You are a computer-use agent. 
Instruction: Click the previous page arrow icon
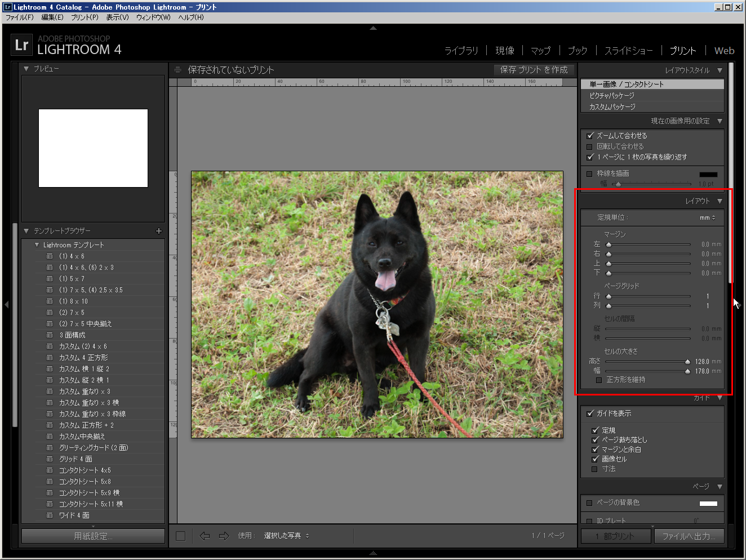[205, 536]
